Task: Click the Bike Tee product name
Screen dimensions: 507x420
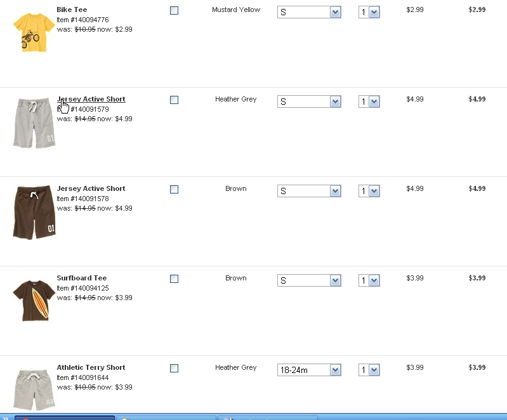Action: coord(72,10)
